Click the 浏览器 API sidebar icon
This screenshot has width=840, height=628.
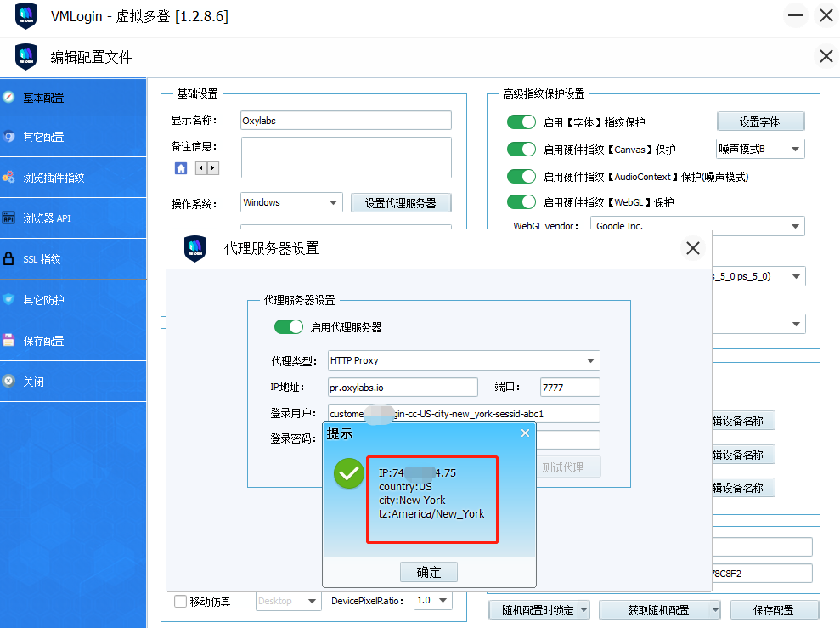click(8, 218)
